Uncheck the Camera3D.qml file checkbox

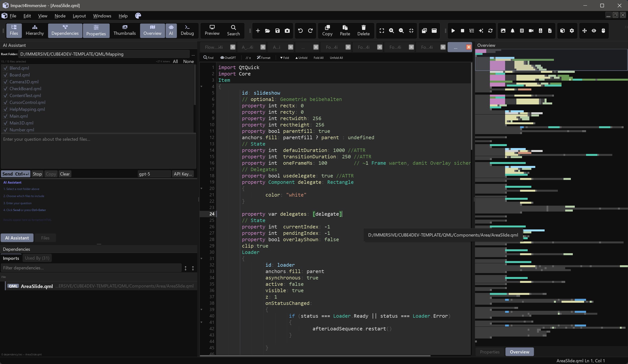5,82
